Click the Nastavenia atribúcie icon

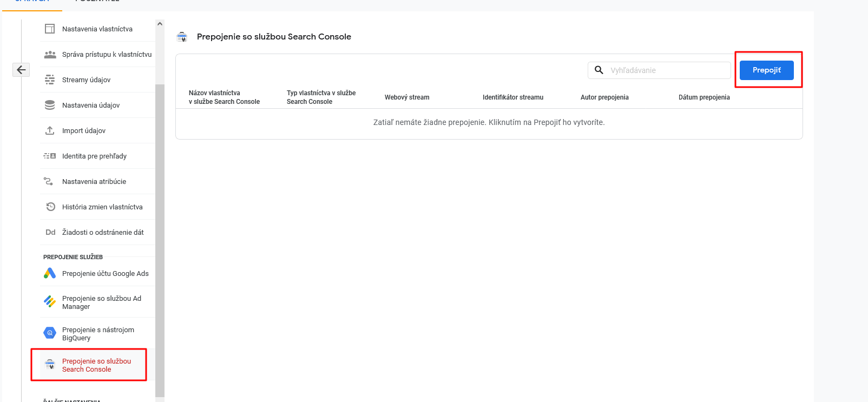coord(49,181)
